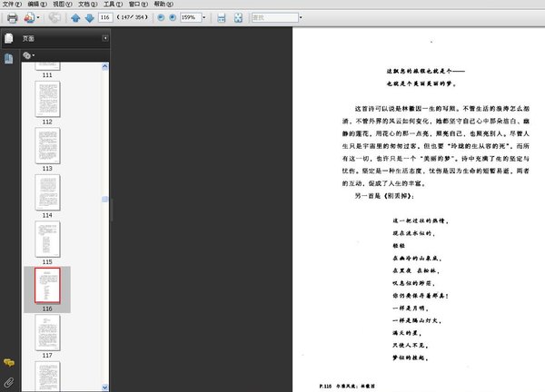Open the pages panel gear options menu
This screenshot has width=545, height=392.
(x=28, y=55)
